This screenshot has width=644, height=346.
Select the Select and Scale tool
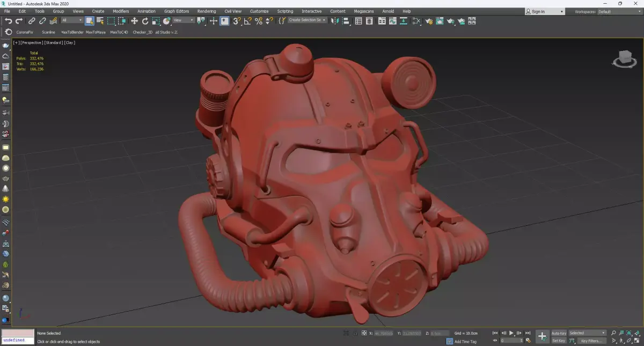point(156,21)
